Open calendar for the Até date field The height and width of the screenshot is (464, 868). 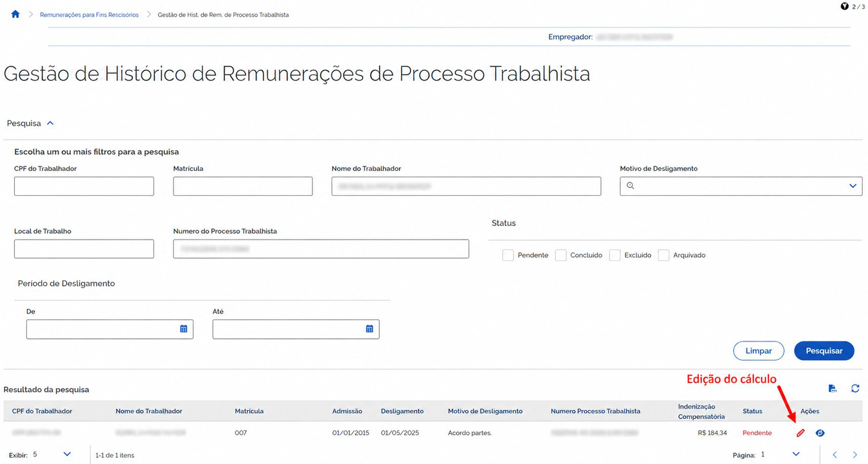(x=370, y=329)
